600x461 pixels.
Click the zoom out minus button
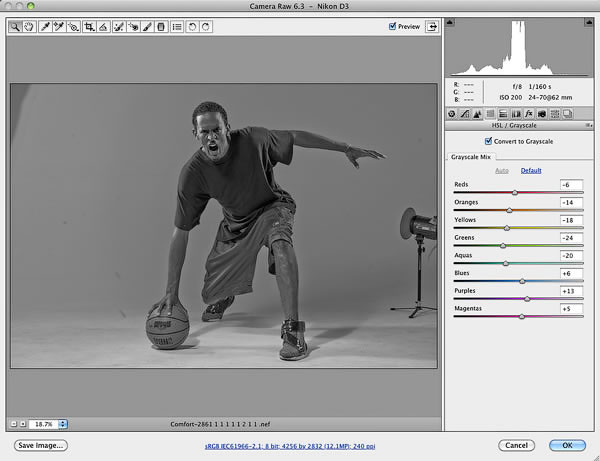click(11, 424)
